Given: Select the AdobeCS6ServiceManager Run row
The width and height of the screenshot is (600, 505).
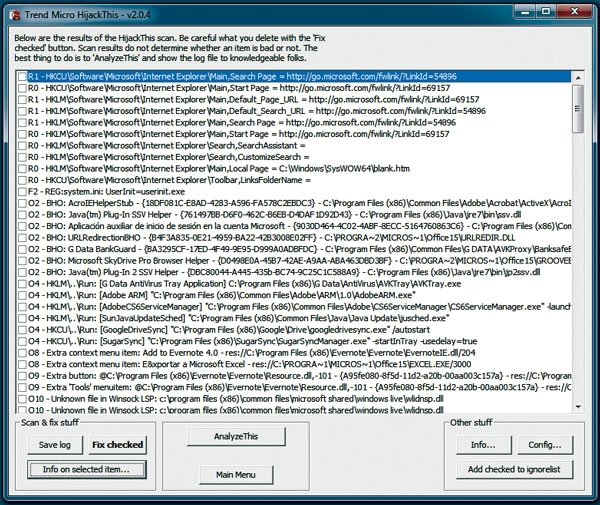Looking at the screenshot, I should click(295, 307).
